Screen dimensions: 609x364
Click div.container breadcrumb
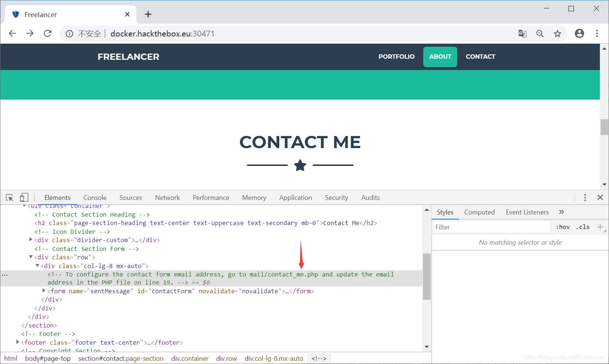click(190, 359)
